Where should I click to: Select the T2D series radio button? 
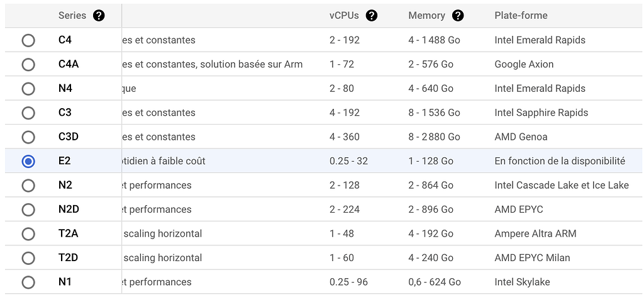click(x=28, y=258)
